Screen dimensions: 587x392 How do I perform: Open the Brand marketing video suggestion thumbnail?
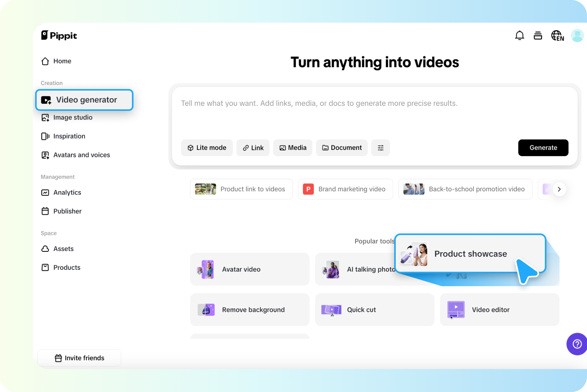click(308, 189)
